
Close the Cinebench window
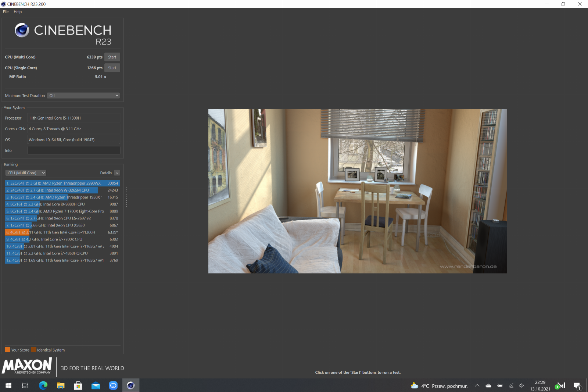click(x=580, y=4)
